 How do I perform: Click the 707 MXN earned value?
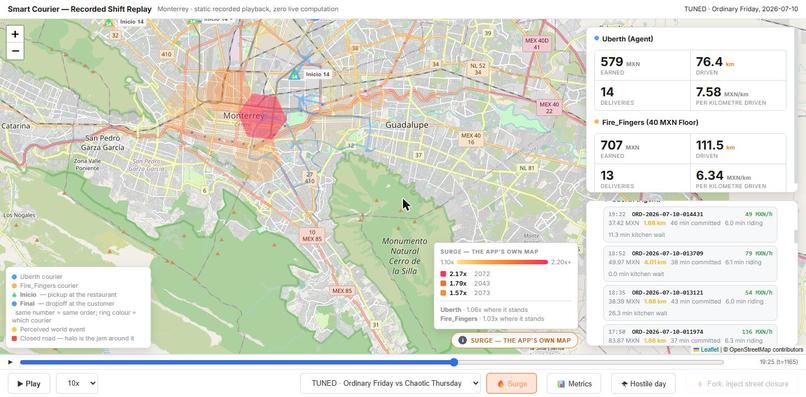pos(612,146)
